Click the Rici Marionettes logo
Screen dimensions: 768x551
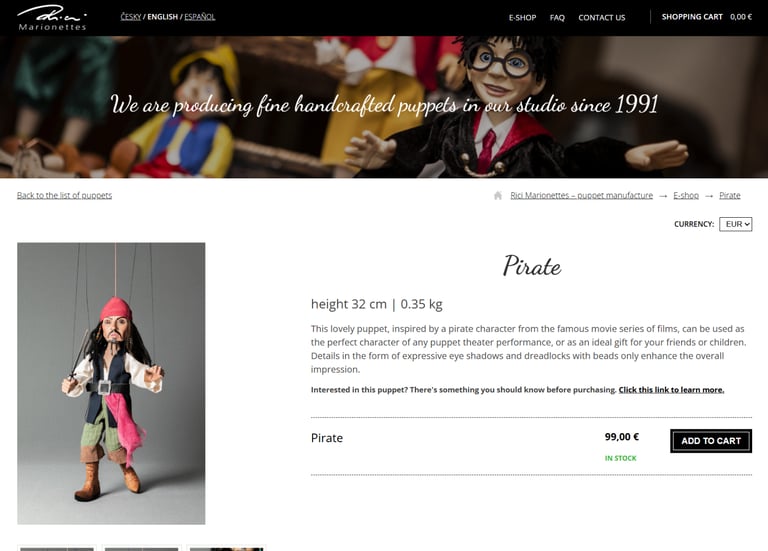[52, 18]
